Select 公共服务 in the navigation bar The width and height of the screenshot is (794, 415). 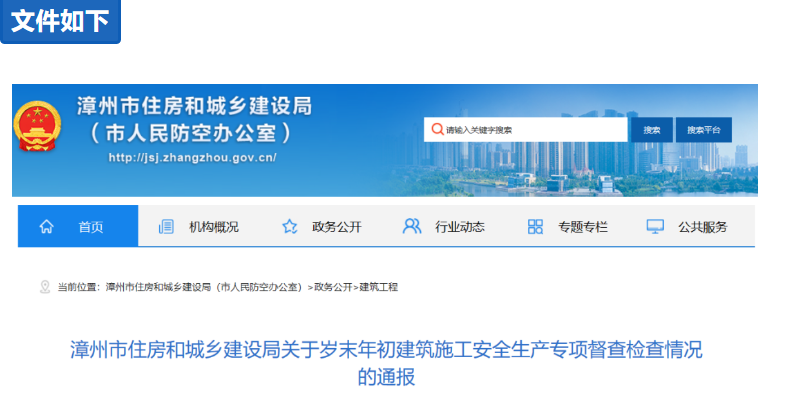coord(702,227)
